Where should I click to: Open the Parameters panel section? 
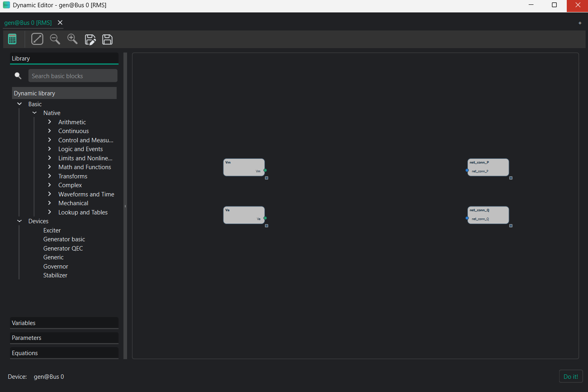pos(64,338)
